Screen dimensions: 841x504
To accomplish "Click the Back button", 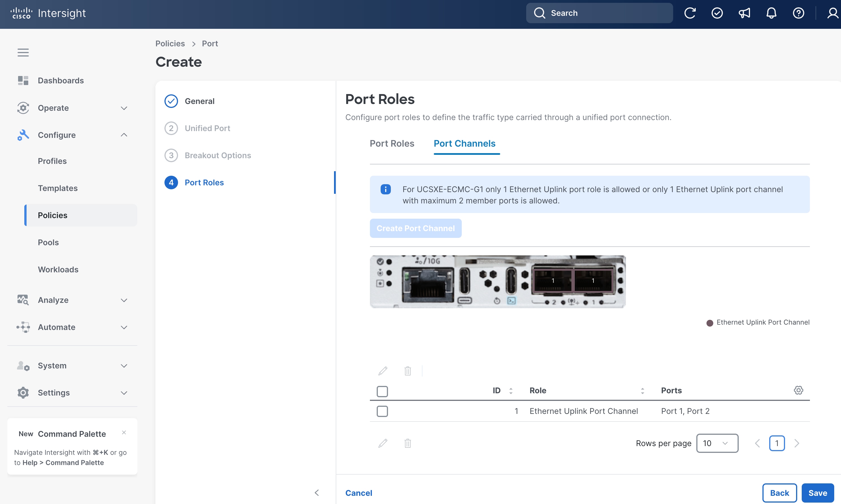I will (x=779, y=493).
